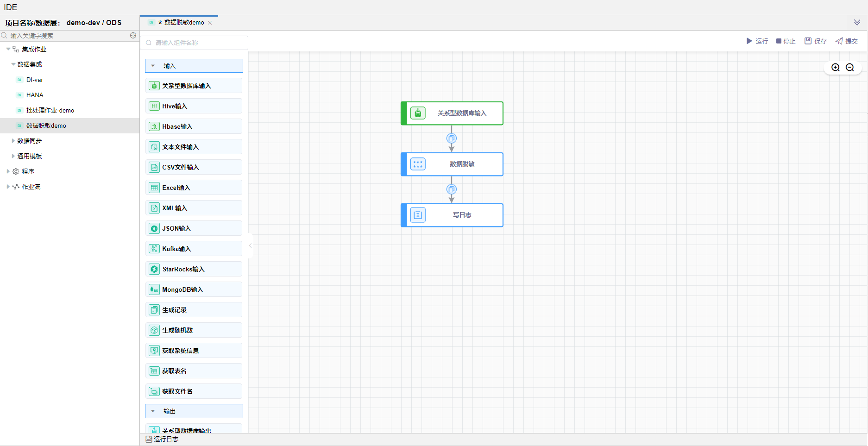Expand the 作业流 tree node
The image size is (868, 446).
pos(8,187)
